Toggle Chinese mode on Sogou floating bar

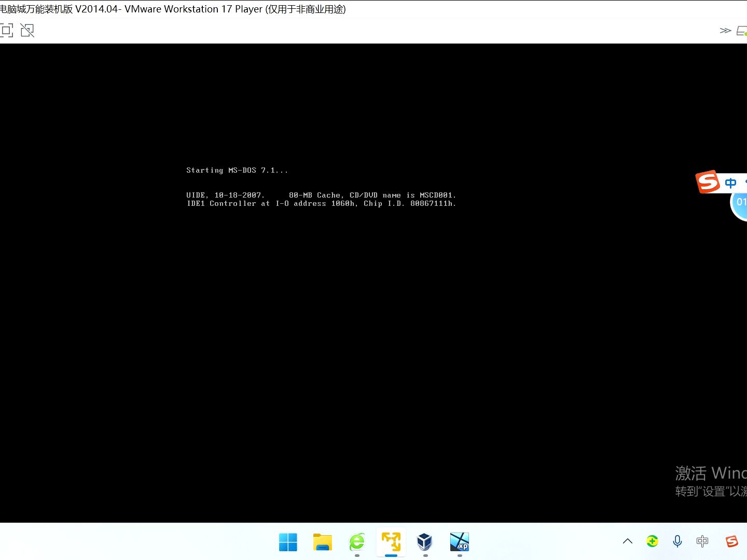tap(731, 183)
